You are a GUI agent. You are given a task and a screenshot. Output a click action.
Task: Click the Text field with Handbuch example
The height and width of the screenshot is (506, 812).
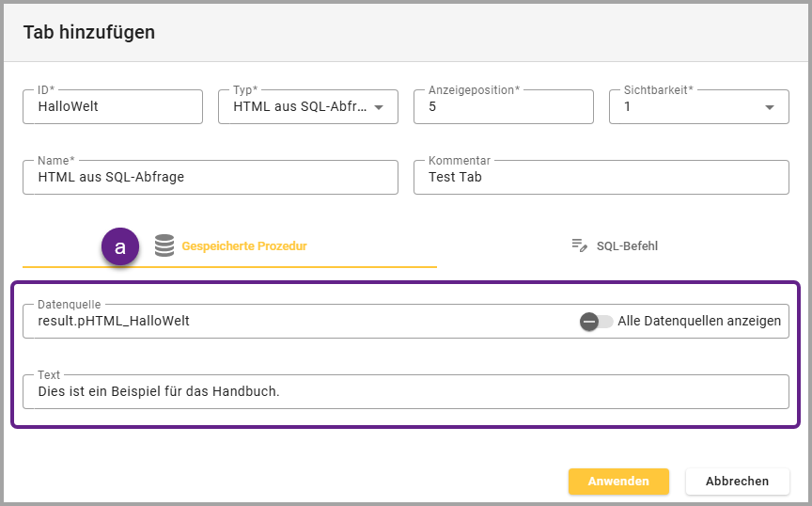pyautogui.click(x=405, y=392)
